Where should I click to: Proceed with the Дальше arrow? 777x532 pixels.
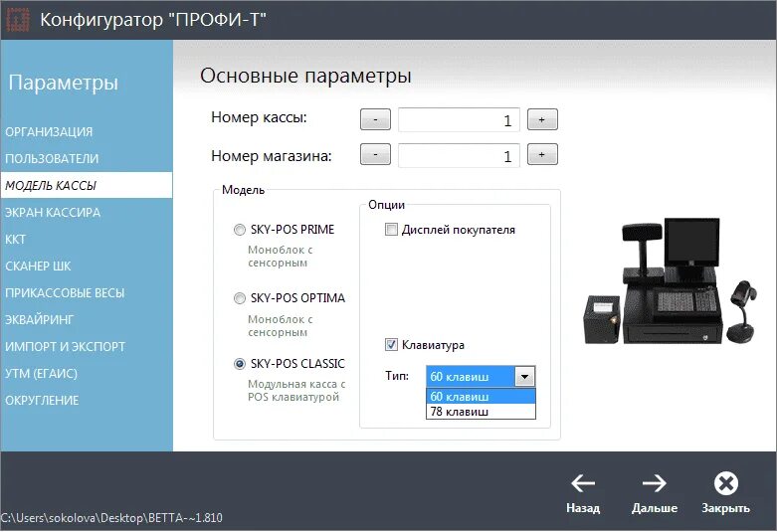654,483
